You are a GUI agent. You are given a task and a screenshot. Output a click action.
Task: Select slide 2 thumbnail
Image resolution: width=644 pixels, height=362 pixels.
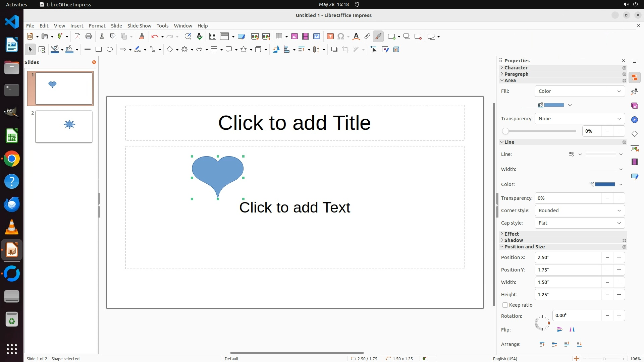64,127
